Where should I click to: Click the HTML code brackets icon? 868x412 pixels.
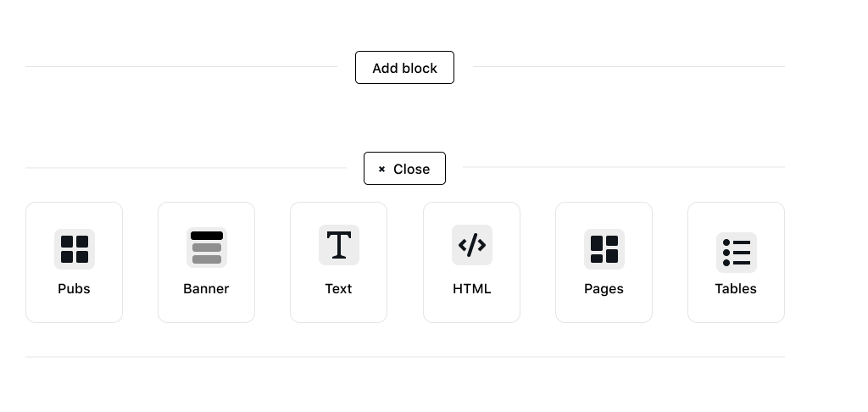[x=472, y=245]
